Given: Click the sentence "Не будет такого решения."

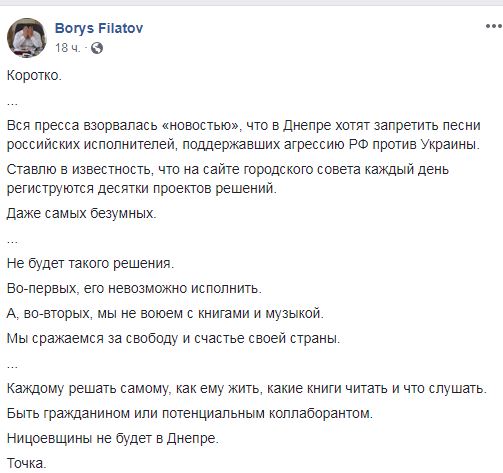Looking at the screenshot, I should click(90, 263).
